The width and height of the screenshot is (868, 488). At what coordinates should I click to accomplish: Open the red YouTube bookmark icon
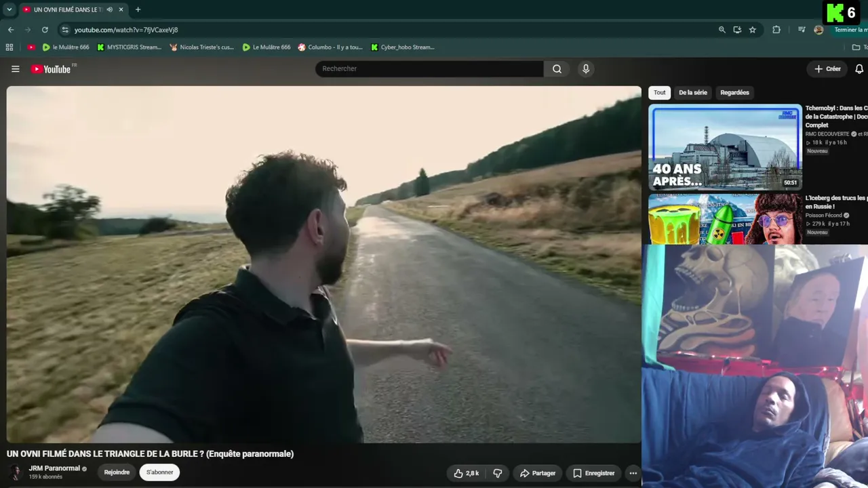pos(31,47)
